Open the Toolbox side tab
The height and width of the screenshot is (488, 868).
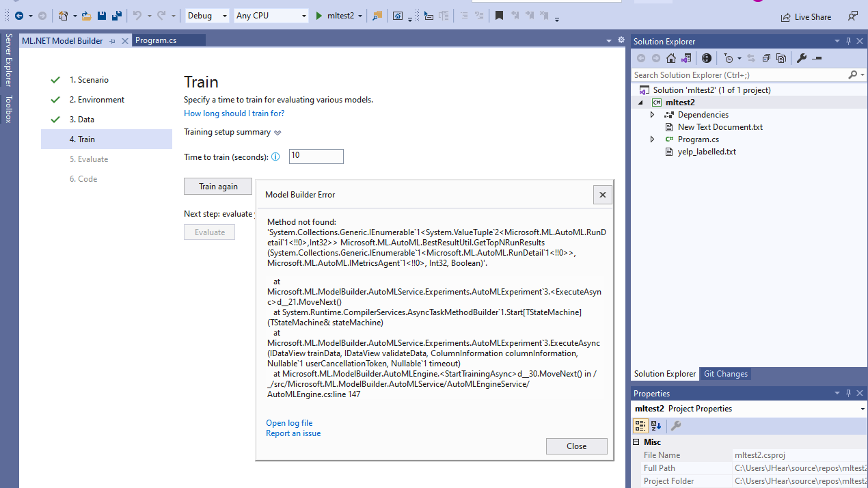(x=9, y=109)
